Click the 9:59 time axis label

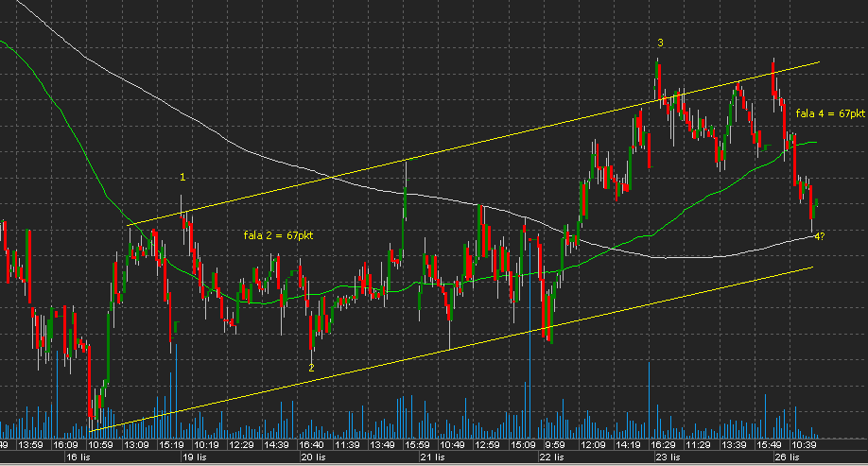[x=555, y=445]
